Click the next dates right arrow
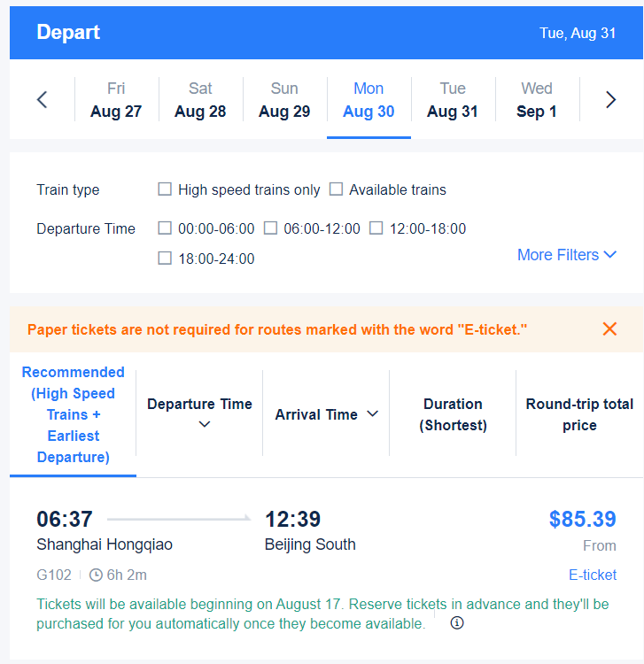 pos(610,100)
